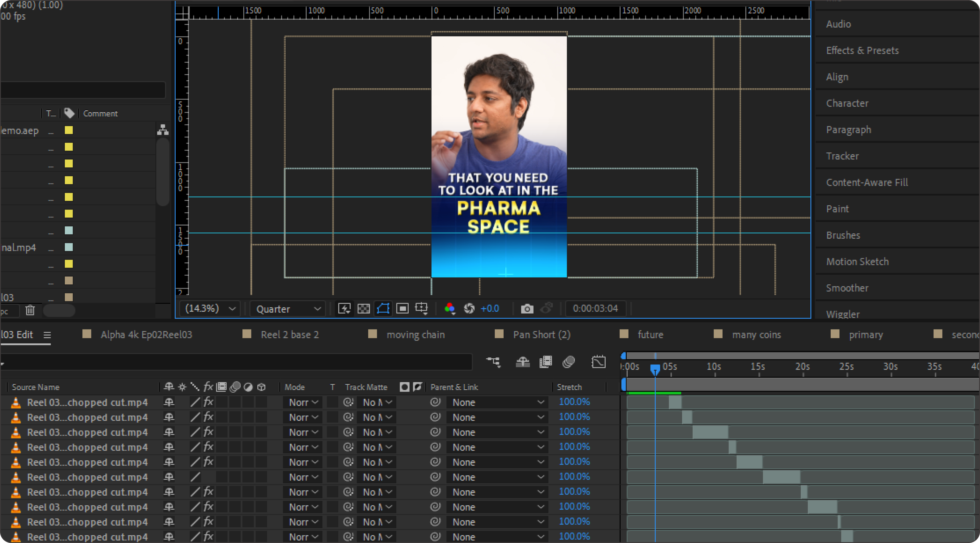Open grid and guide options in viewer

(422, 308)
